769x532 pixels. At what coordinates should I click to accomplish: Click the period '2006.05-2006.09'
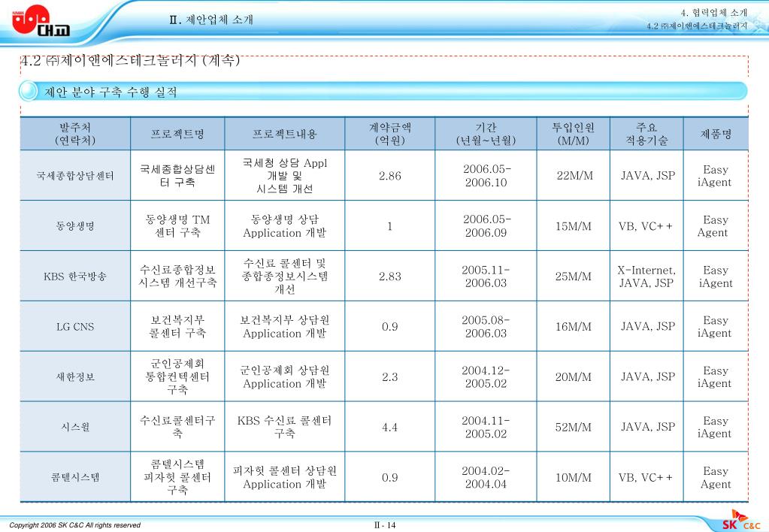point(486,226)
